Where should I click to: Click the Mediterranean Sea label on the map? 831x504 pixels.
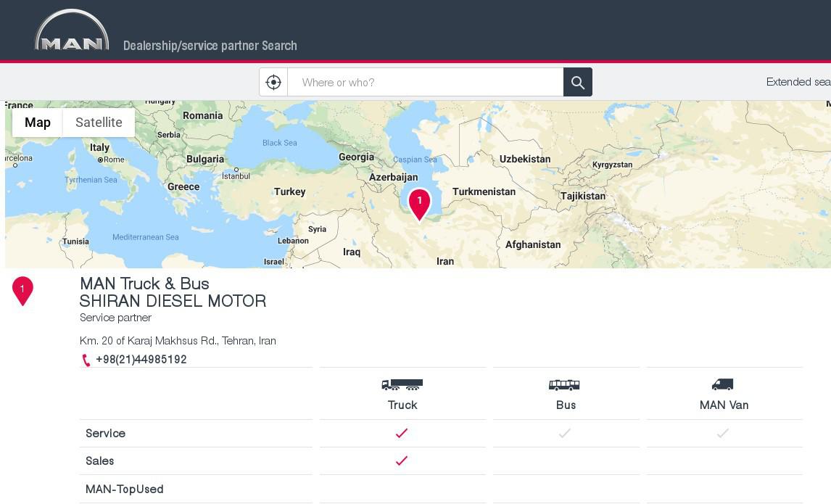pyautogui.click(x=145, y=237)
